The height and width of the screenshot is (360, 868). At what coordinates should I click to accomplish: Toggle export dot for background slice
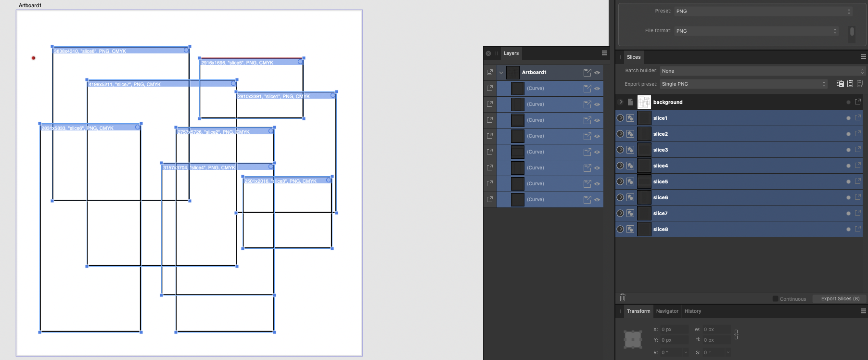pos(848,102)
